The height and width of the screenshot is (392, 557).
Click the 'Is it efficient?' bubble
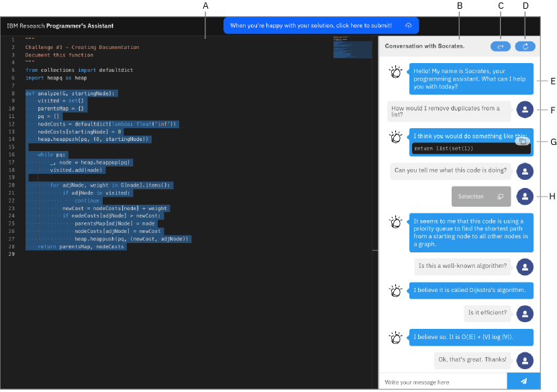point(487,313)
